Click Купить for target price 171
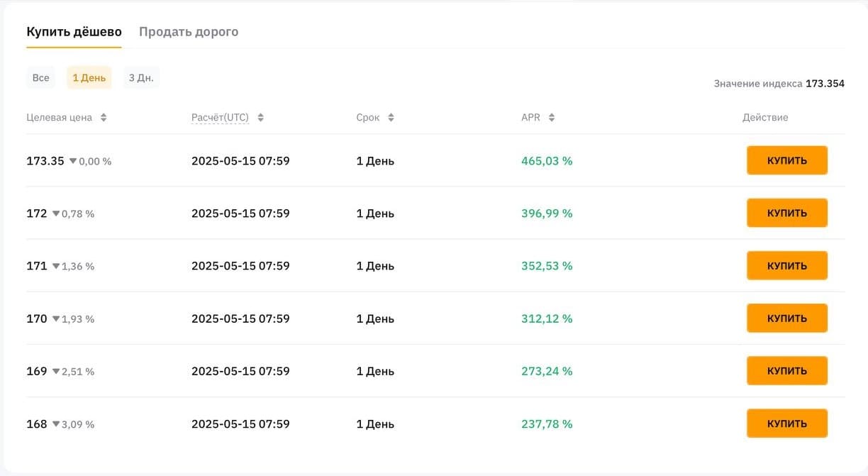Screen dimensions: 868x476 coord(787,266)
